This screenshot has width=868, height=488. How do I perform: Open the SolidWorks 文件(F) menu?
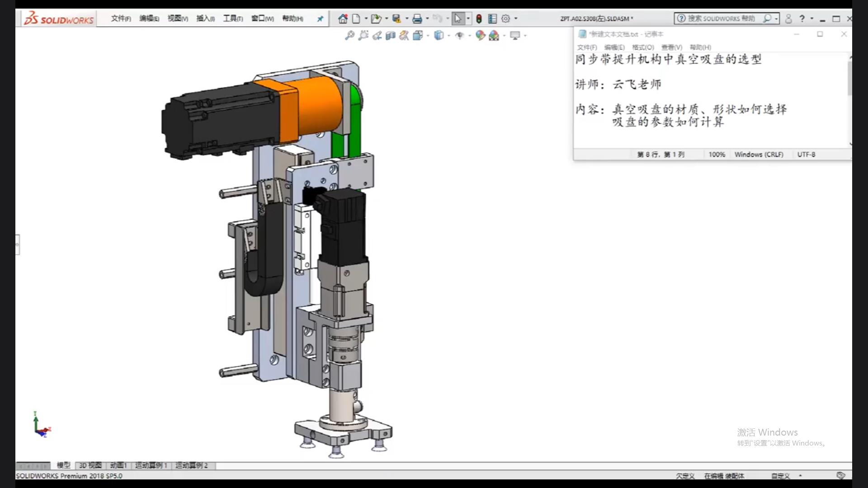pos(121,19)
